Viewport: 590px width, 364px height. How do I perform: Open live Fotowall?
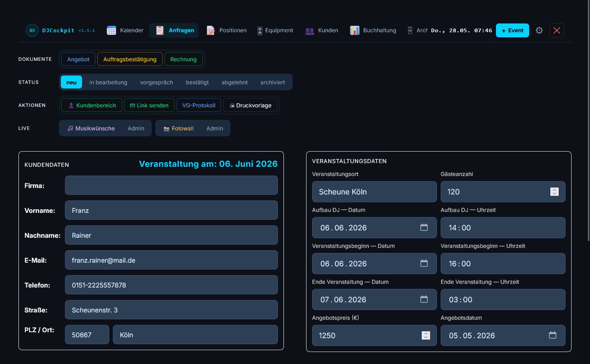[x=178, y=128]
